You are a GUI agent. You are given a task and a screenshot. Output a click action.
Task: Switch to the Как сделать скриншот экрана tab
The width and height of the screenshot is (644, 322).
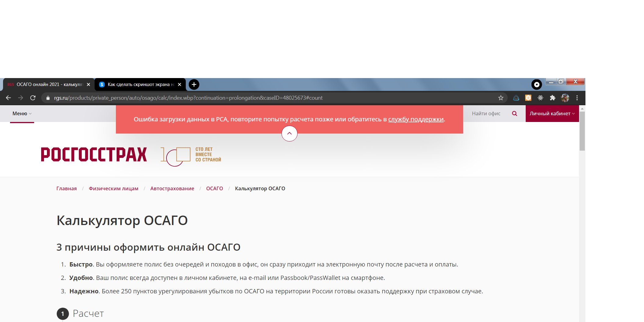coord(140,84)
